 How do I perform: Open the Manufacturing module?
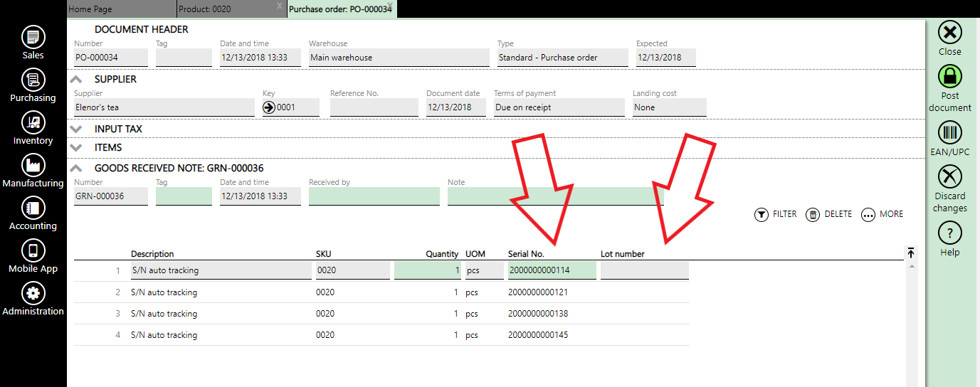33,166
